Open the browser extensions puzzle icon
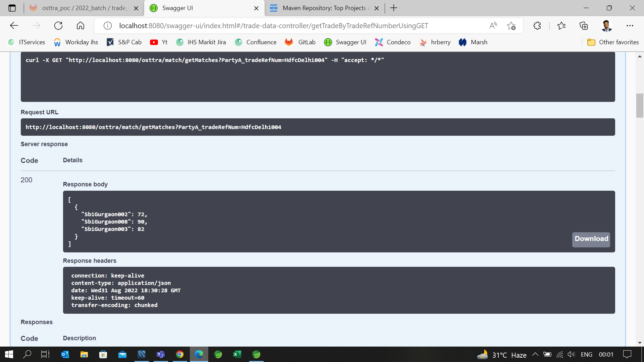Viewport: 644px width, 362px height. 537,26
